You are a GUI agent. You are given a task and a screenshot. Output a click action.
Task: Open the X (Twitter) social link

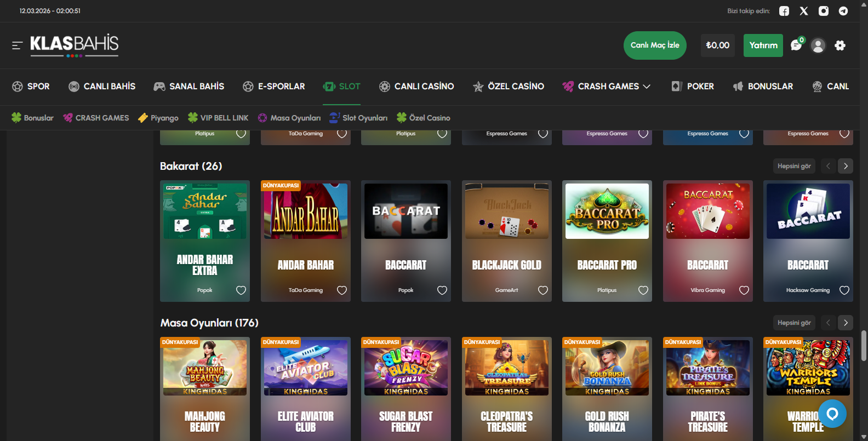(804, 11)
